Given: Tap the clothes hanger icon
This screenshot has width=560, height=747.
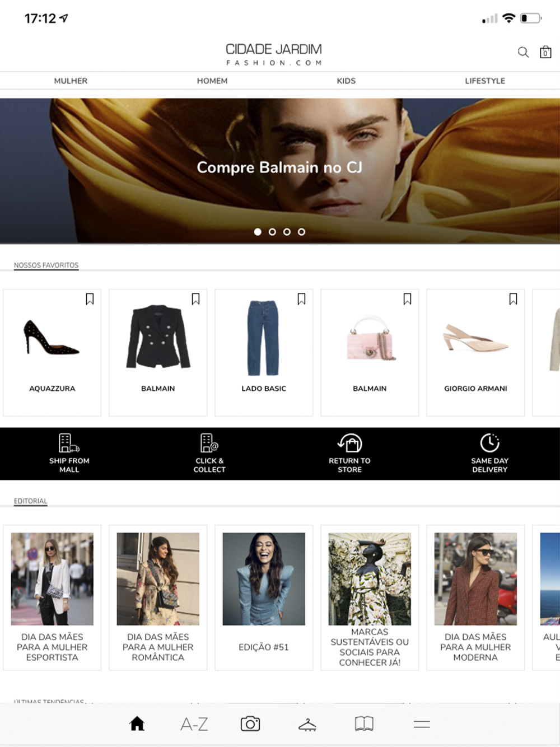Looking at the screenshot, I should (307, 725).
